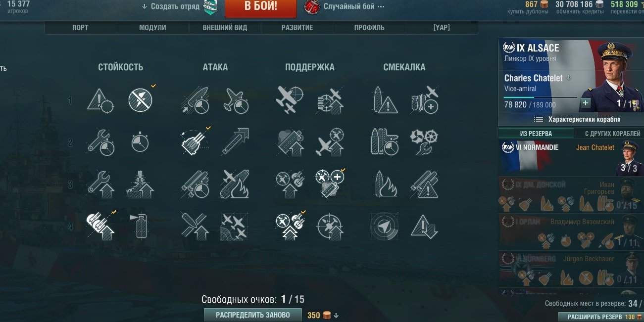This screenshot has height=322, width=644.
Task: Toggle the checked gun turret skill in Атака row 2
Action: coord(195,142)
